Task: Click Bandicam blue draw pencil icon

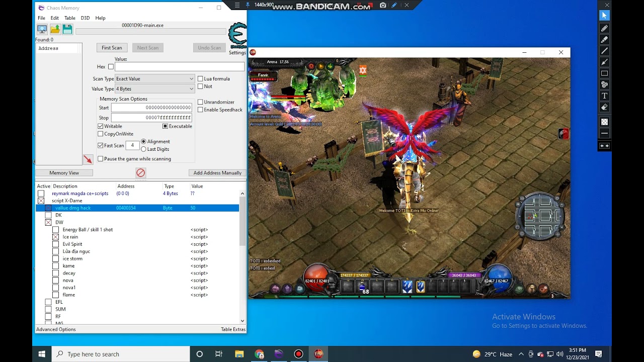Action: coord(394,6)
